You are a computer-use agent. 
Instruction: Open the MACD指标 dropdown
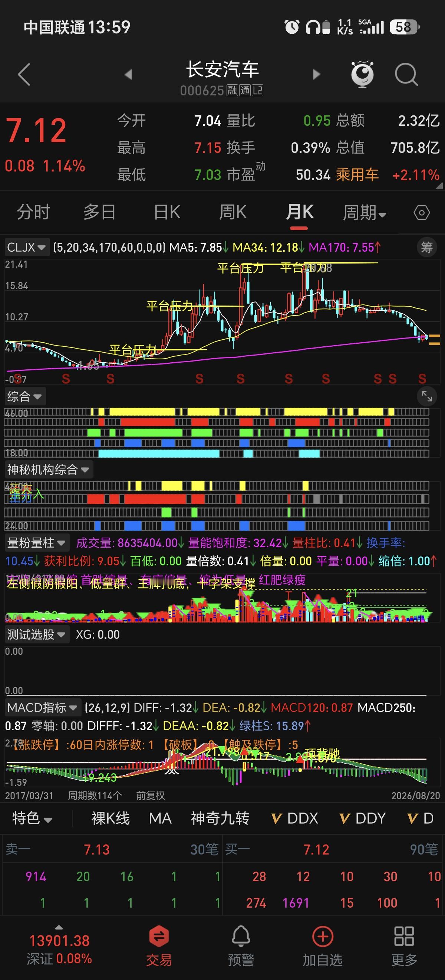pyautogui.click(x=43, y=707)
